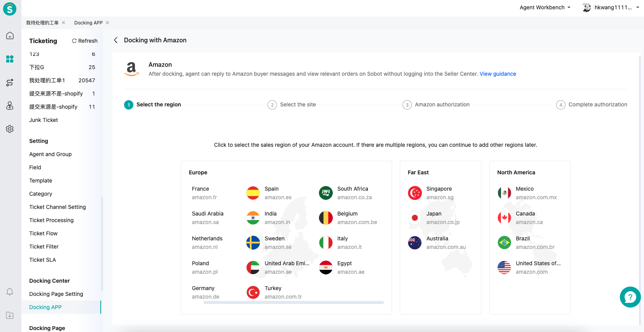This screenshot has height=332, width=644.
Task: Open the agent user sidebar icon
Action: coord(10,106)
